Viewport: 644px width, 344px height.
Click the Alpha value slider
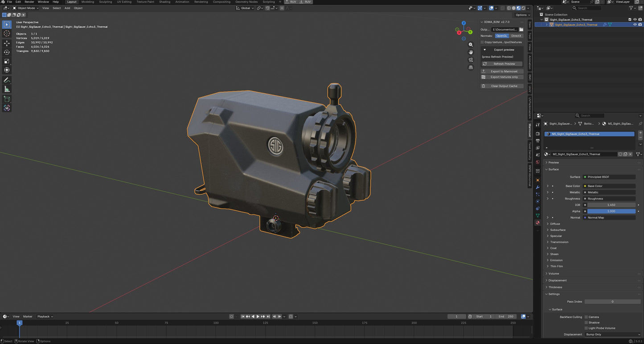pyautogui.click(x=611, y=211)
